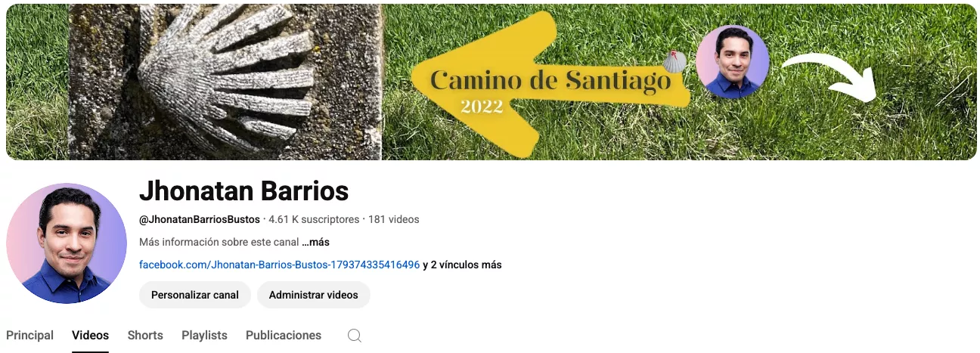Click the Administrar videos button
980x353 pixels.
click(314, 295)
